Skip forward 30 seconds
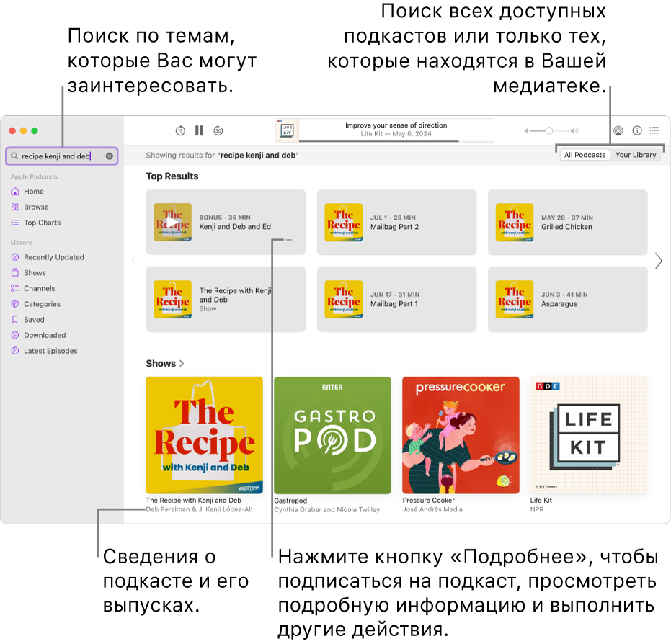This screenshot has width=671, height=644. [218, 130]
